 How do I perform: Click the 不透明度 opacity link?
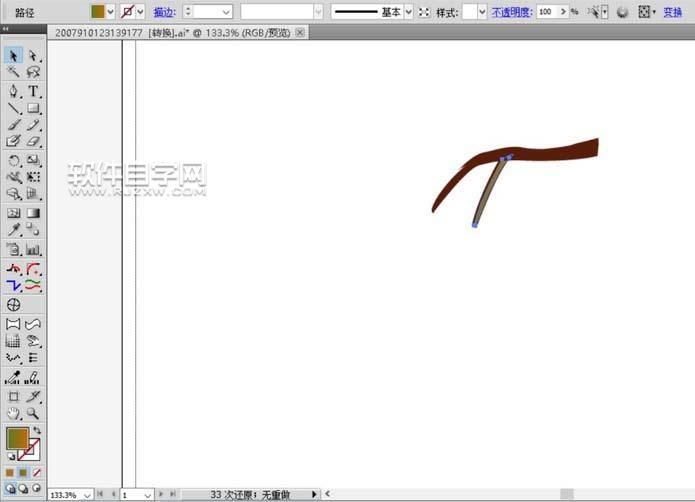510,12
